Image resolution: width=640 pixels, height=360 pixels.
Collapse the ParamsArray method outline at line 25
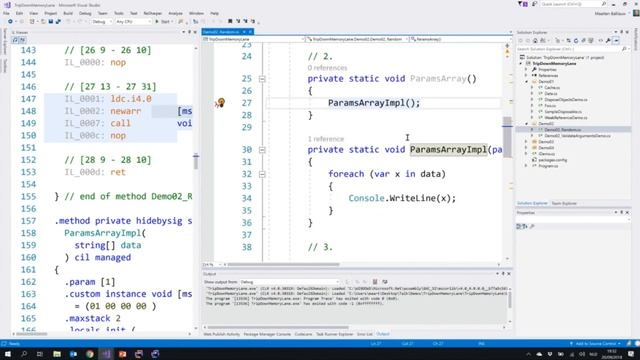pos(262,79)
